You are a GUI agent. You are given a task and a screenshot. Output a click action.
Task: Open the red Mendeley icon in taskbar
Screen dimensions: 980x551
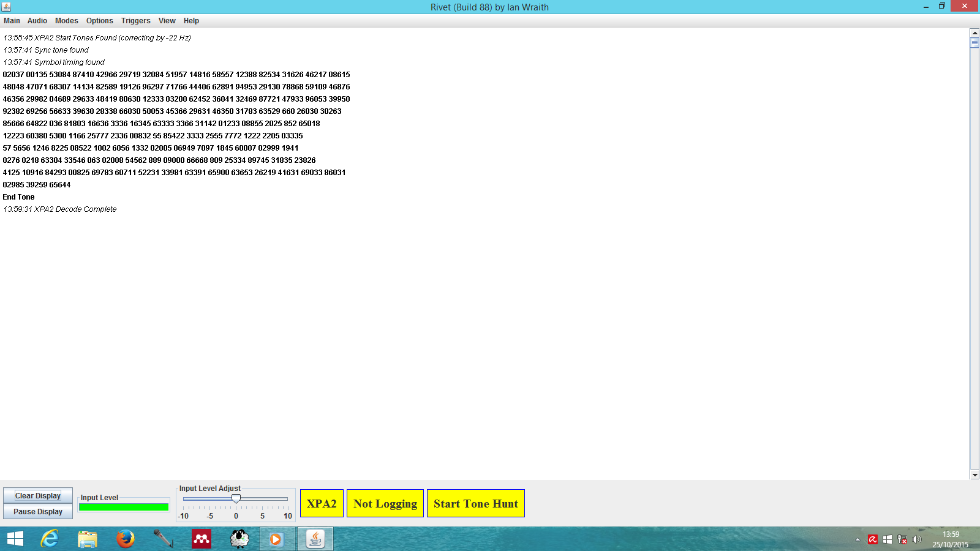pyautogui.click(x=202, y=539)
